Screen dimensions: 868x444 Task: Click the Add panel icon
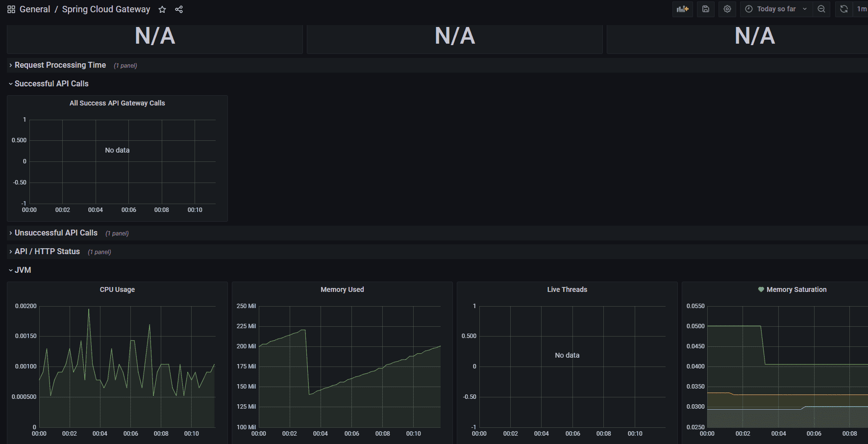683,9
